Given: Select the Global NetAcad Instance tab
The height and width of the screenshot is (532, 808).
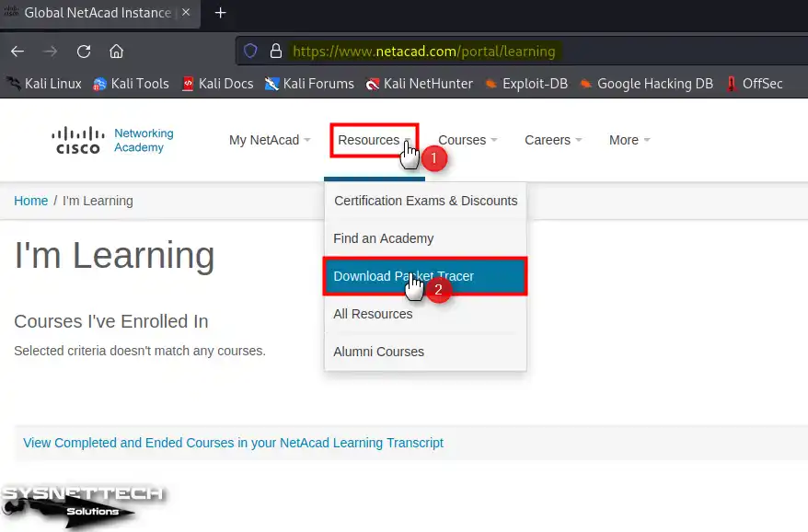Looking at the screenshot, I should coord(100,13).
